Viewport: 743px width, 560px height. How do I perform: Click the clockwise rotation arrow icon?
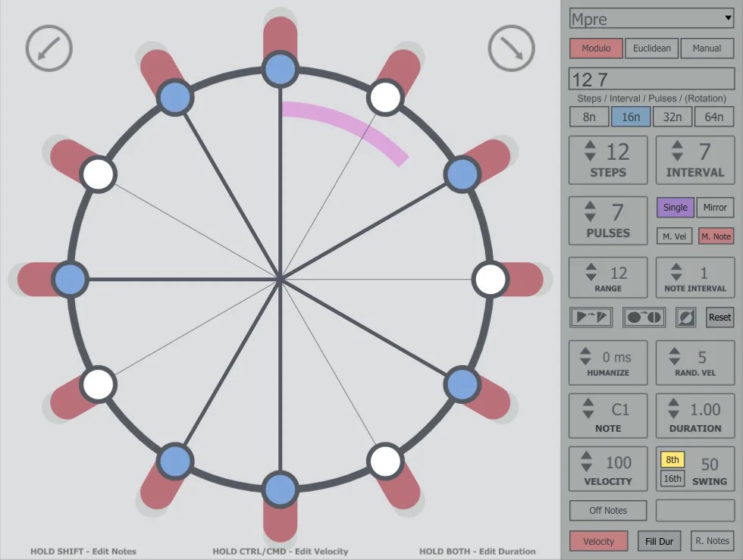pyautogui.click(x=512, y=48)
